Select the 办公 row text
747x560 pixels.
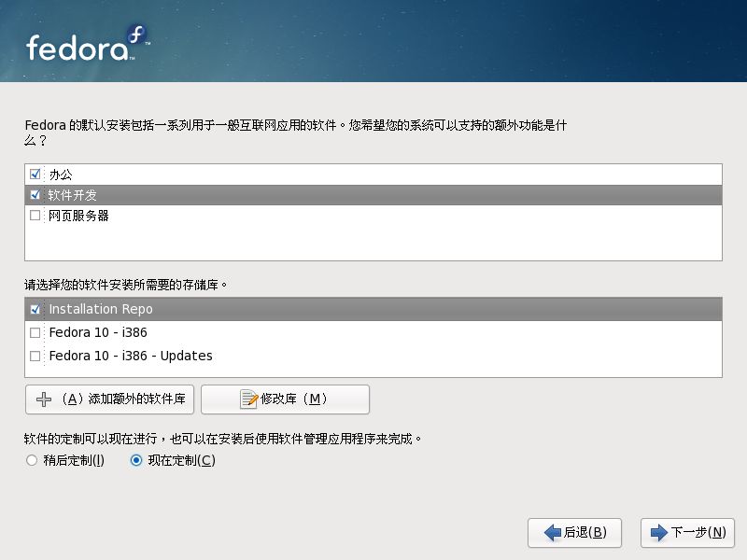(x=61, y=175)
